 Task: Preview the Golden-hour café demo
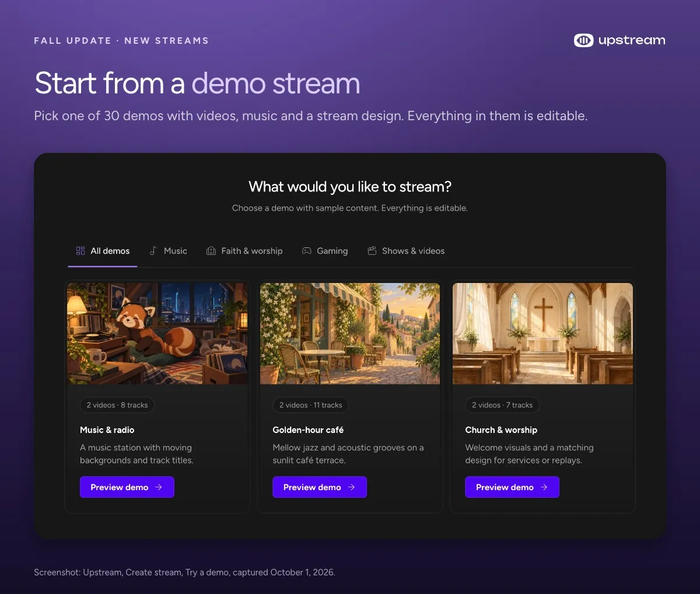click(x=320, y=487)
